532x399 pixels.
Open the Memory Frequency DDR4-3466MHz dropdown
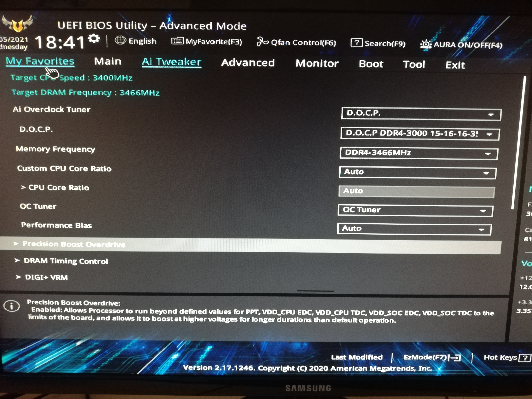[419, 153]
